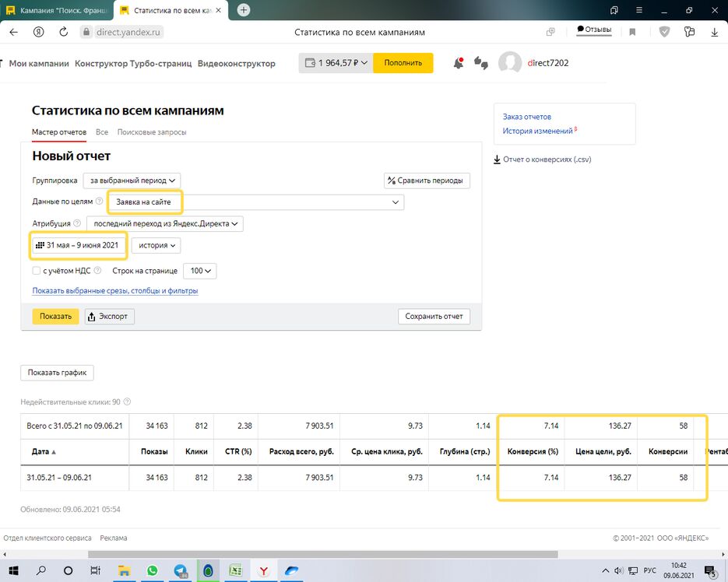Expand the Группировка 'за выбранный период' dropdown
The width and height of the screenshot is (728, 582).
click(x=132, y=181)
